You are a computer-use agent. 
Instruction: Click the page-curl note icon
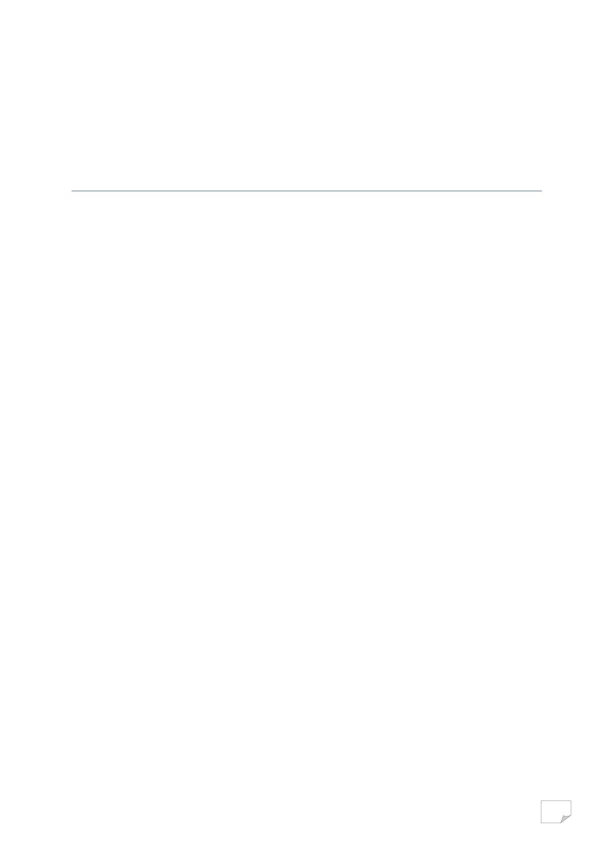coord(556,811)
